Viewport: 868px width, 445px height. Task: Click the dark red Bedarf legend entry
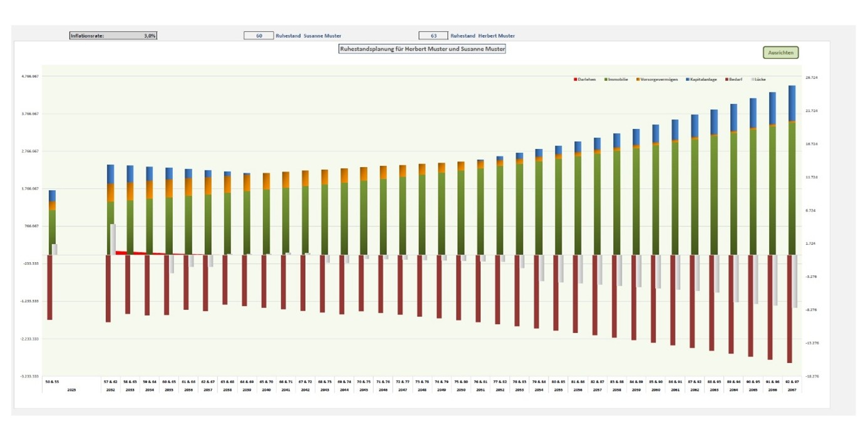pyautogui.click(x=734, y=79)
